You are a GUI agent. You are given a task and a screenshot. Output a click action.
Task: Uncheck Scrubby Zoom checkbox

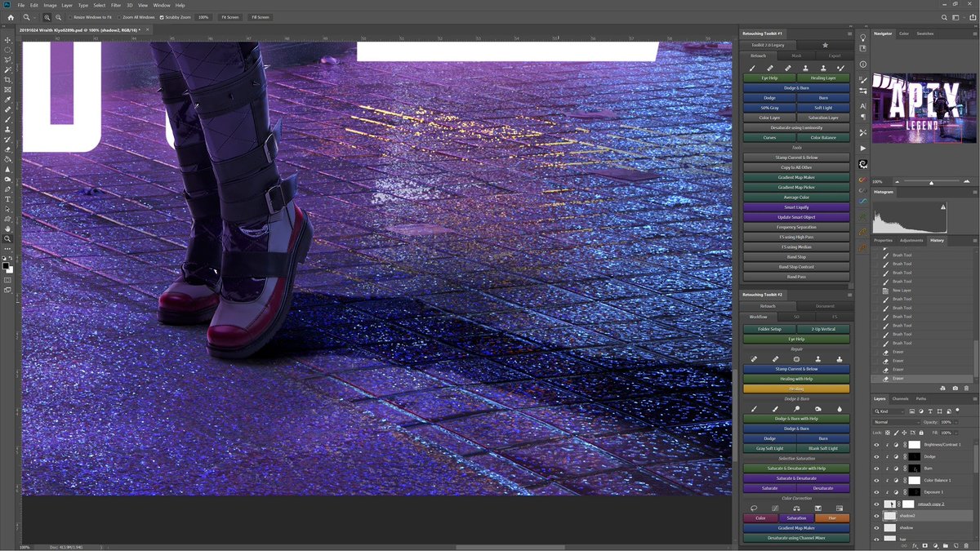point(162,17)
